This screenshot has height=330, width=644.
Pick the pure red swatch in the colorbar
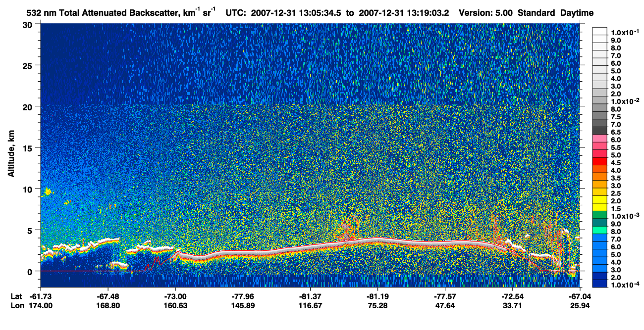pos(600,161)
